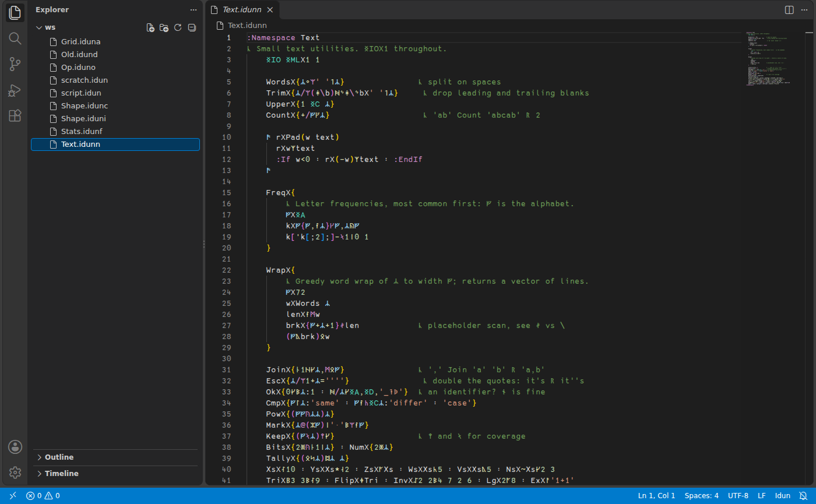Open the Run and Debug view

pos(15,90)
